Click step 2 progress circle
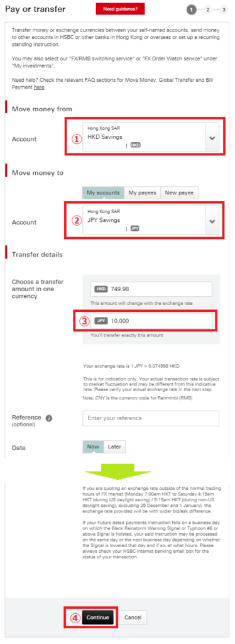Screen dimensions: 235x644 (x=207, y=9)
